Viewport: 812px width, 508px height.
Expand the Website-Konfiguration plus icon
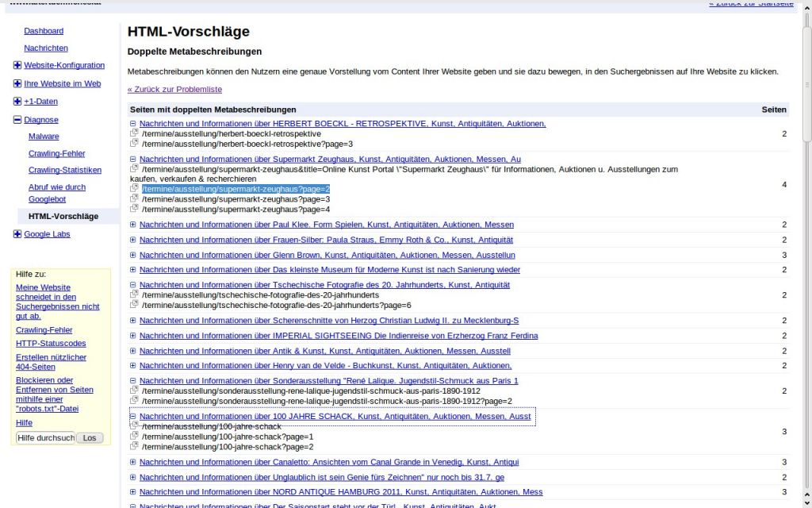point(17,65)
